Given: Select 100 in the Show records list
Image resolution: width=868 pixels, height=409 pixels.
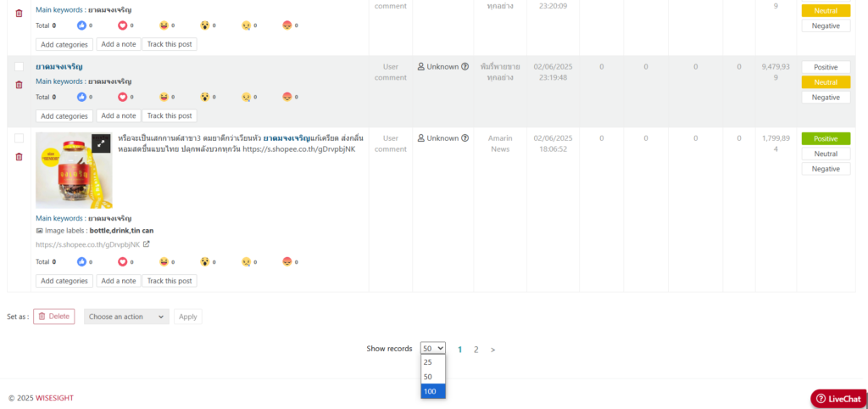Looking at the screenshot, I should 433,391.
